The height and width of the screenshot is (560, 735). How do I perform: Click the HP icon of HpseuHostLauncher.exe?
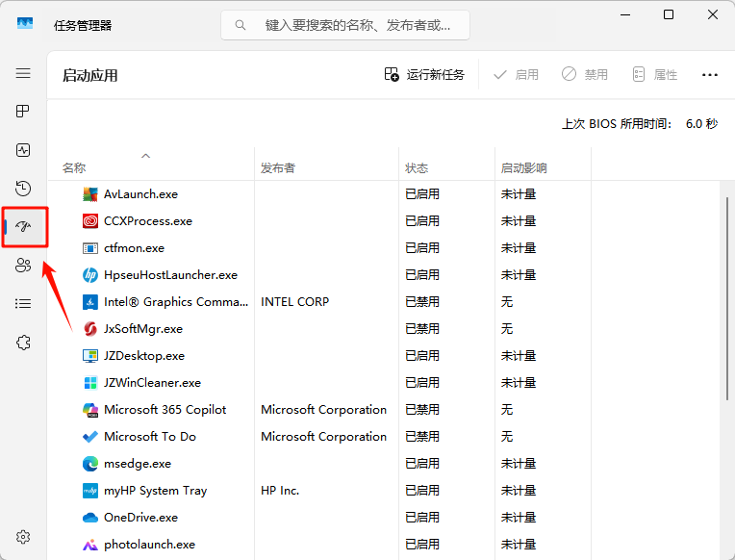[90, 275]
